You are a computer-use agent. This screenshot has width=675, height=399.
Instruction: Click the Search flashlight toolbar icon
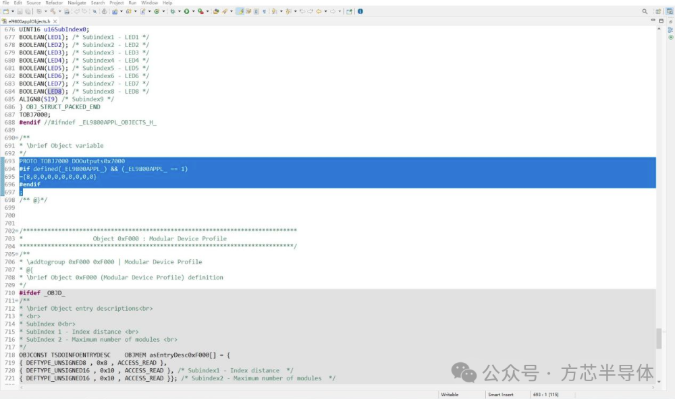point(224,11)
